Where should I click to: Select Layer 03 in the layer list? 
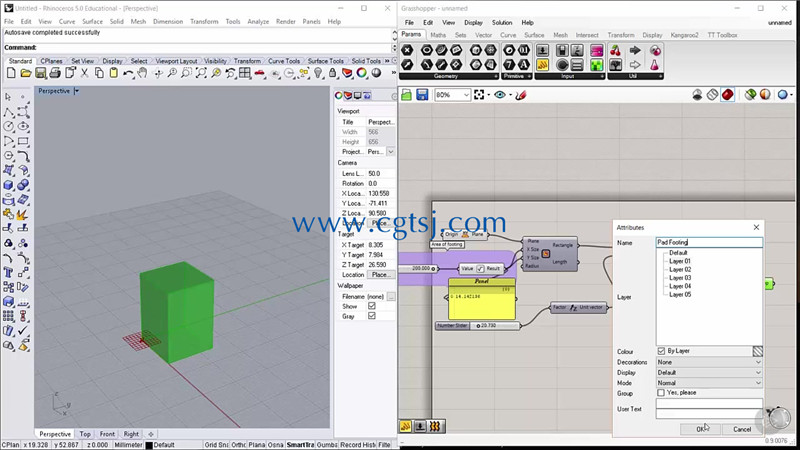coord(680,278)
